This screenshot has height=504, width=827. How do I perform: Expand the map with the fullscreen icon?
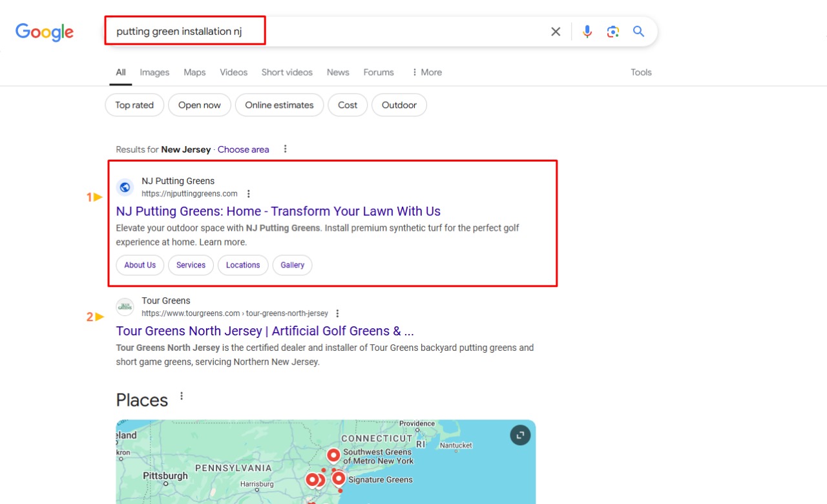click(x=520, y=435)
